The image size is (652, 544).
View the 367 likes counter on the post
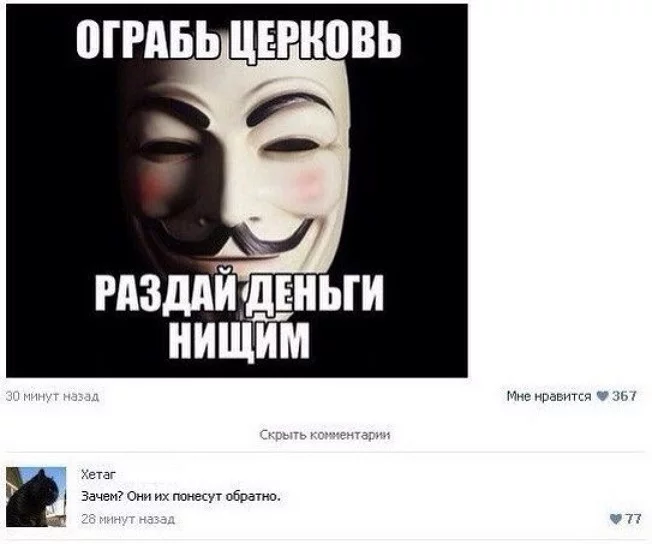pyautogui.click(x=624, y=396)
